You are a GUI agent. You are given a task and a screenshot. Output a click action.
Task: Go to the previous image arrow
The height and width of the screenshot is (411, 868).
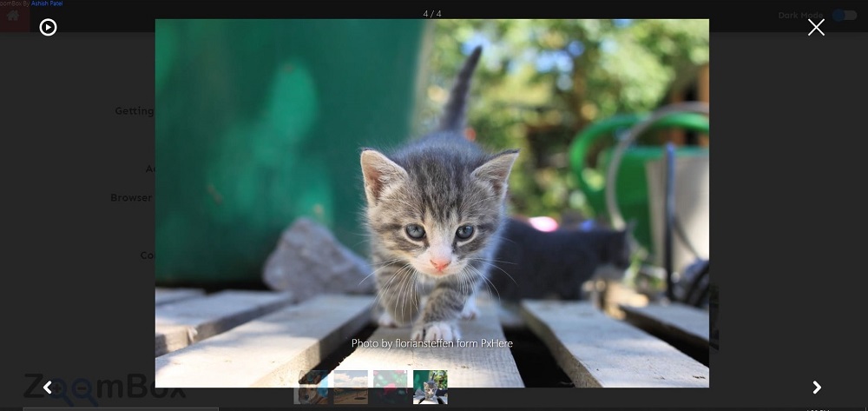coord(48,388)
